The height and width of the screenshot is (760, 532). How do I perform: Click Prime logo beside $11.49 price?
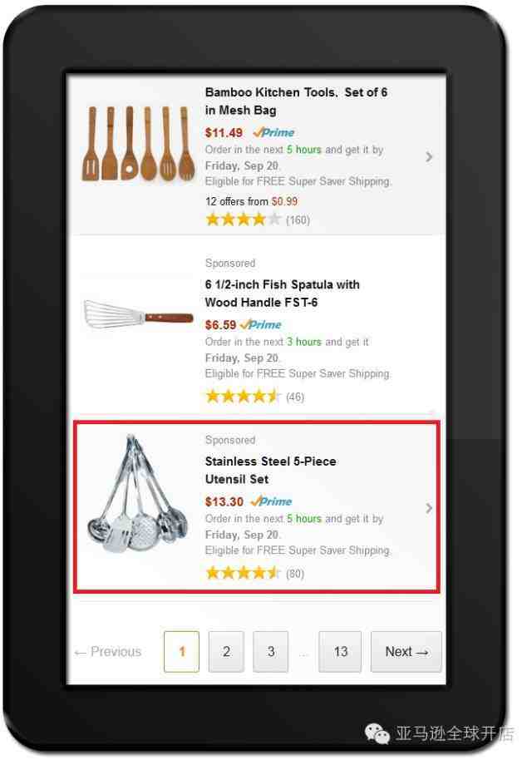click(x=273, y=132)
